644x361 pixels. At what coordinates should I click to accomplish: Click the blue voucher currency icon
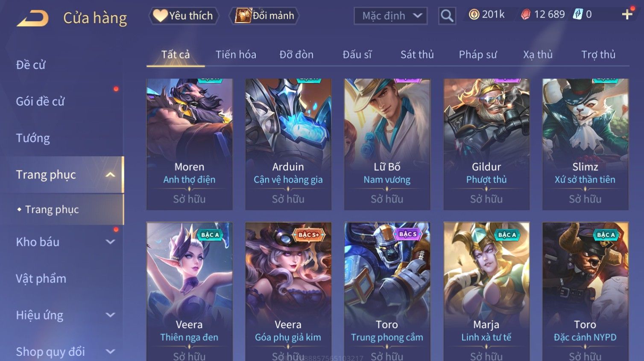(x=577, y=15)
